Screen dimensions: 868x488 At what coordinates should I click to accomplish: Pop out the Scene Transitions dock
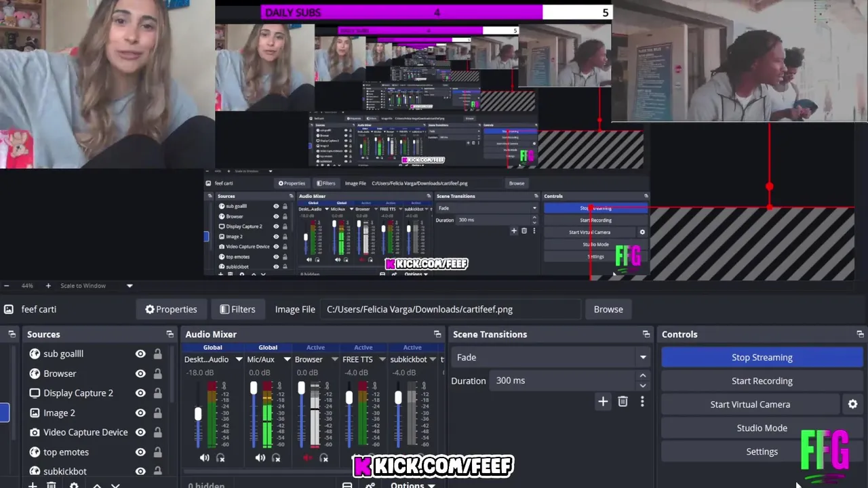(646, 334)
